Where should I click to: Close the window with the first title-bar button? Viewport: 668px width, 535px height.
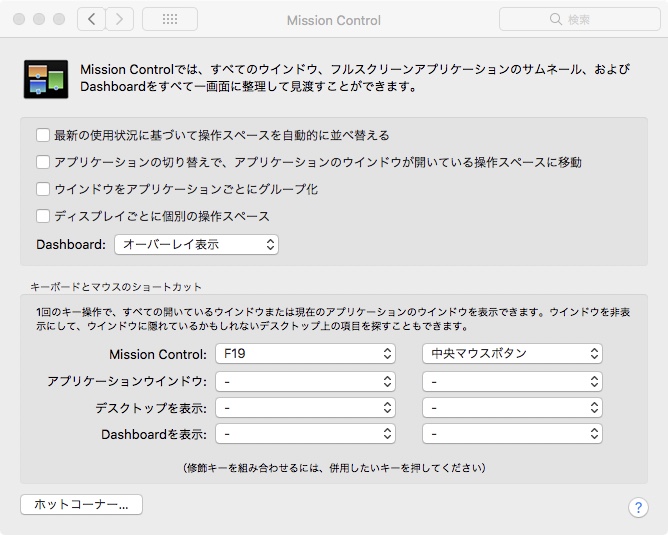19,19
